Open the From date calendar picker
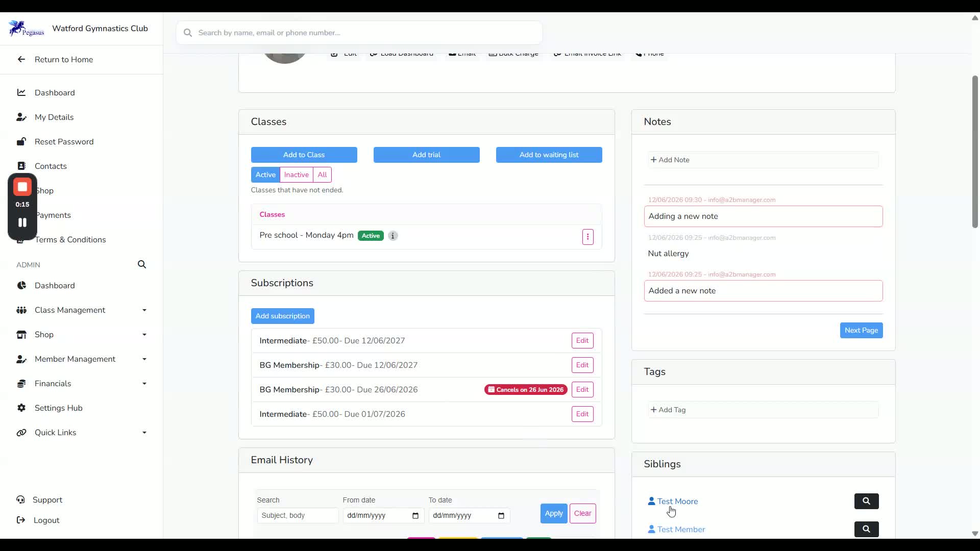This screenshot has width=980, height=551. click(415, 515)
